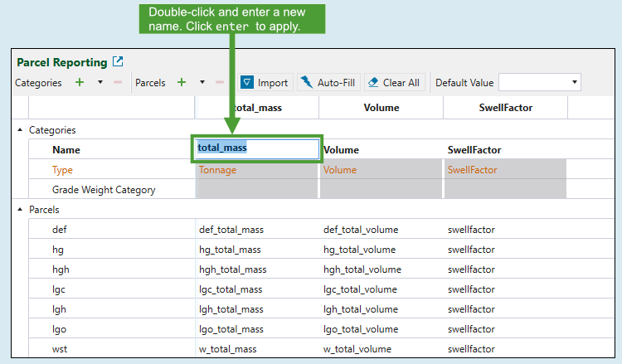The width and height of the screenshot is (622, 364).
Task: Click the total_mass name edit field
Action: click(x=257, y=148)
